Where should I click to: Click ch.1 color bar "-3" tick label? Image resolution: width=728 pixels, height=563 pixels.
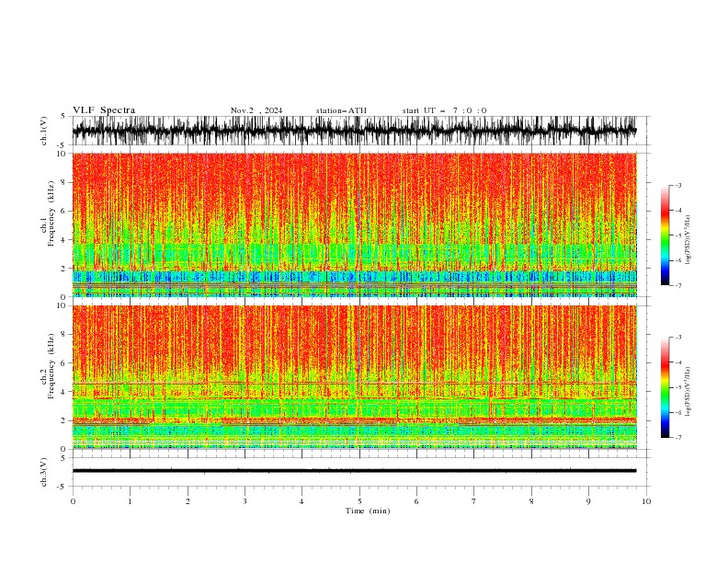[678, 185]
